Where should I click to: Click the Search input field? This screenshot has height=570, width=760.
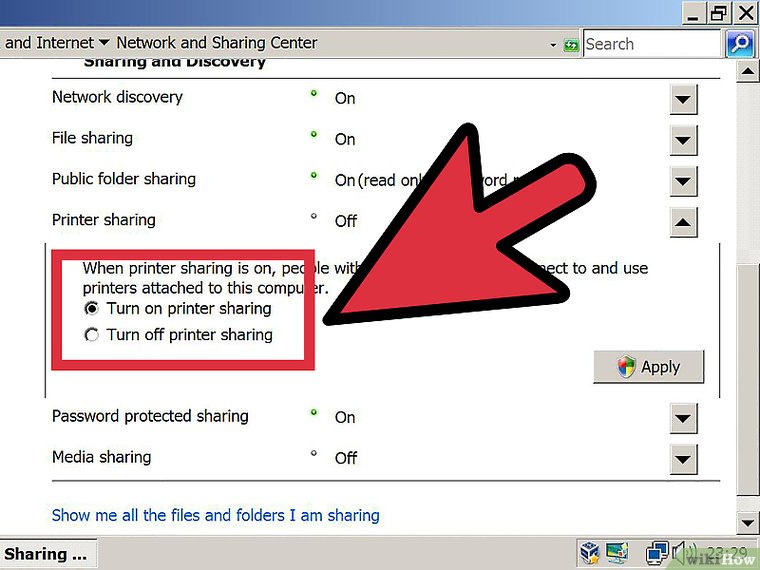pyautogui.click(x=652, y=44)
